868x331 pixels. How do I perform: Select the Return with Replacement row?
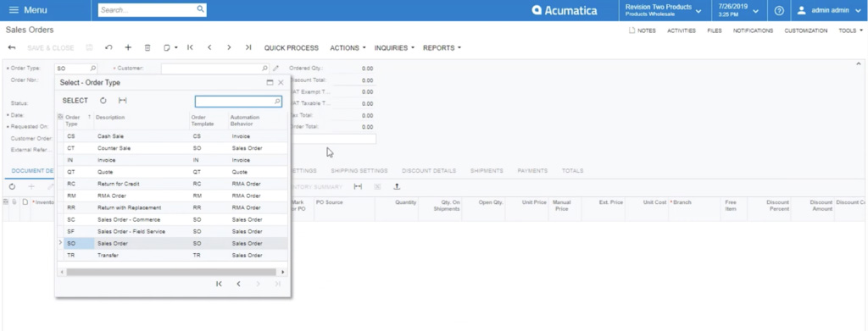click(x=173, y=207)
